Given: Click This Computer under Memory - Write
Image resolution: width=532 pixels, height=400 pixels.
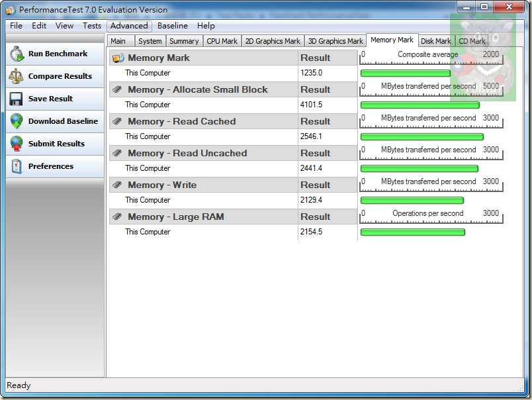Looking at the screenshot, I should tap(148, 200).
